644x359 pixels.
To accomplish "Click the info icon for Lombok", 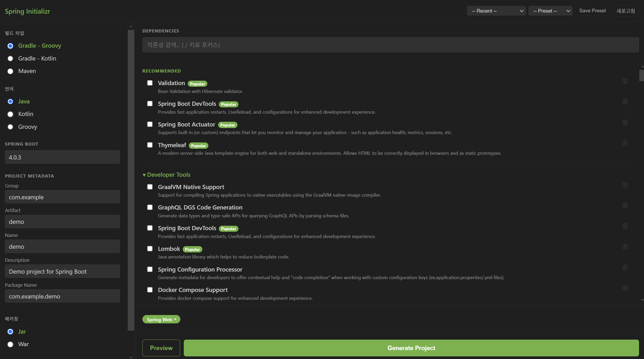I will tap(625, 247).
